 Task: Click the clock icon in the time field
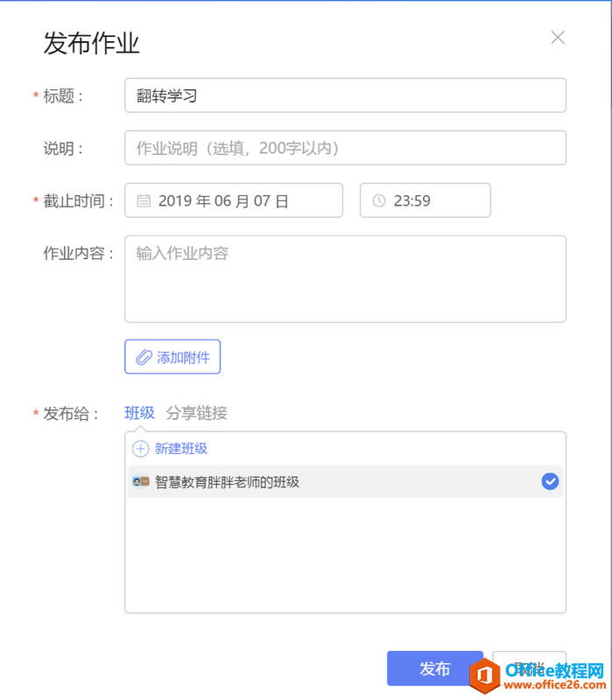click(379, 201)
